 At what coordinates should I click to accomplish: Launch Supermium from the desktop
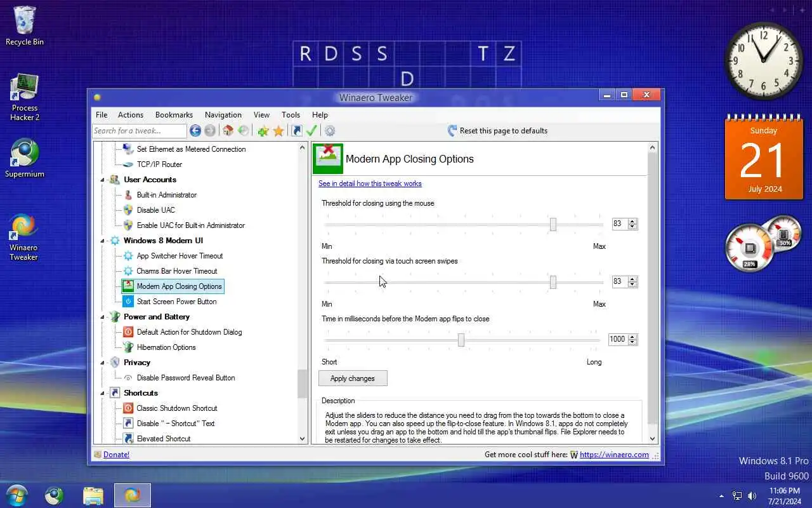[x=25, y=158]
